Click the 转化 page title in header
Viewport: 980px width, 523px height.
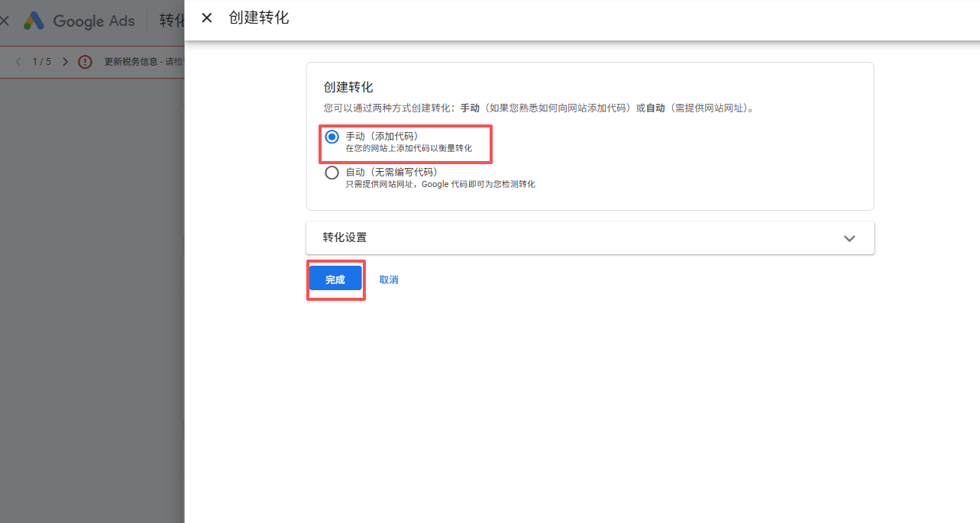[172, 21]
